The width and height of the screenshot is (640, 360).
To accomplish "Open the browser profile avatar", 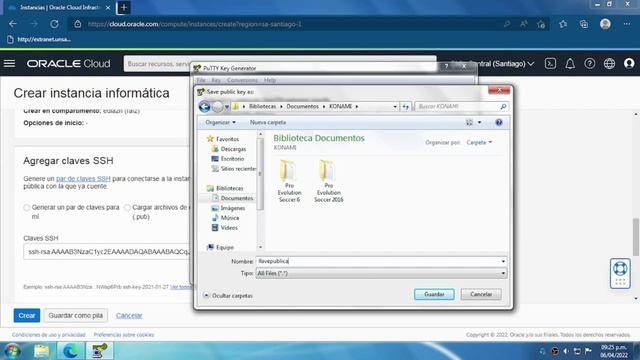I will [x=605, y=24].
